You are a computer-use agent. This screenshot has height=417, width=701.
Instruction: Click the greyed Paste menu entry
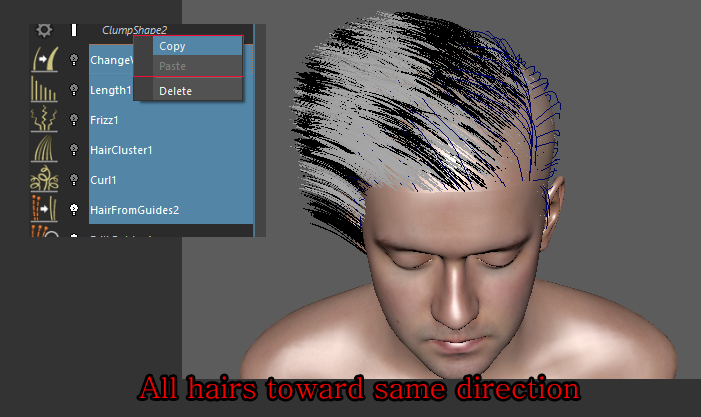172,66
